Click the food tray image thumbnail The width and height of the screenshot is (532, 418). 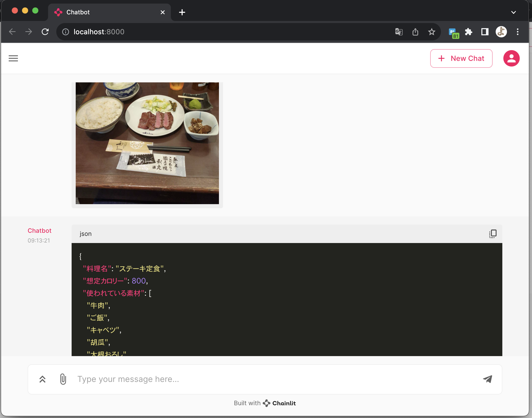147,143
